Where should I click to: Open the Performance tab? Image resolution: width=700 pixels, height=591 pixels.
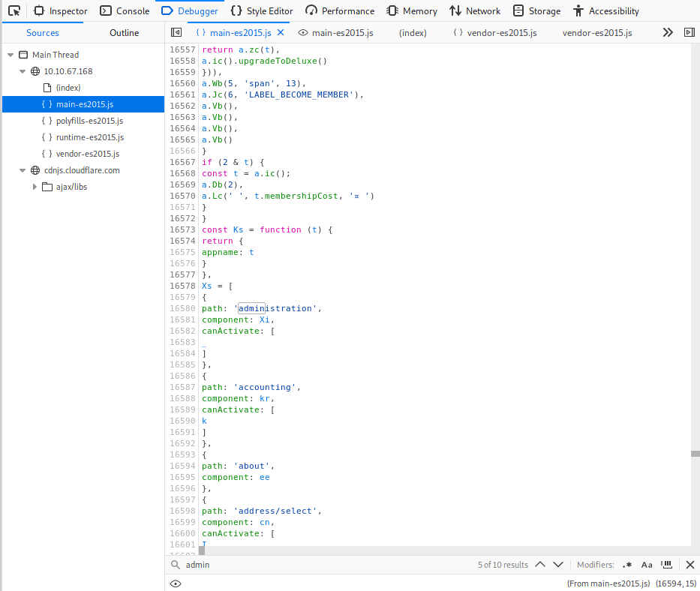[x=340, y=10]
